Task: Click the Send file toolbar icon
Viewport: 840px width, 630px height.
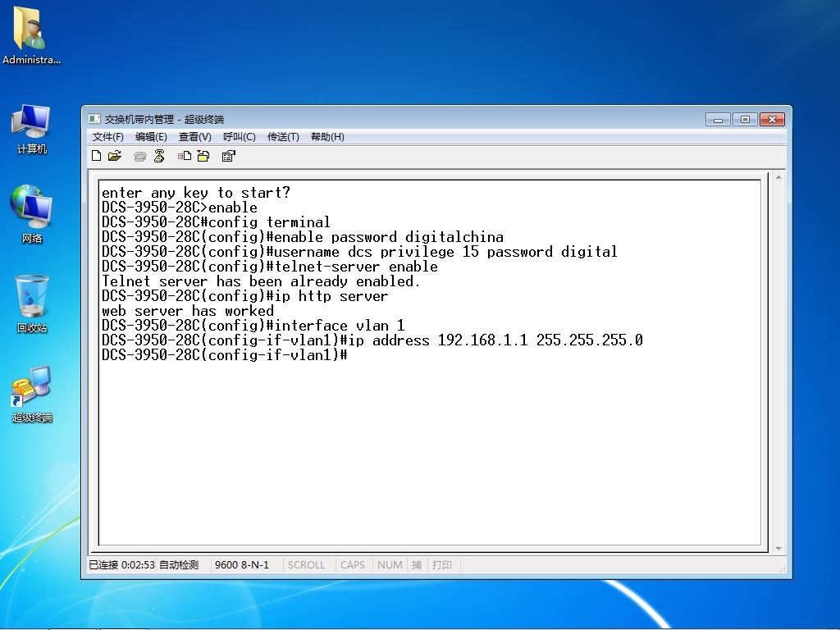Action: pos(185,156)
